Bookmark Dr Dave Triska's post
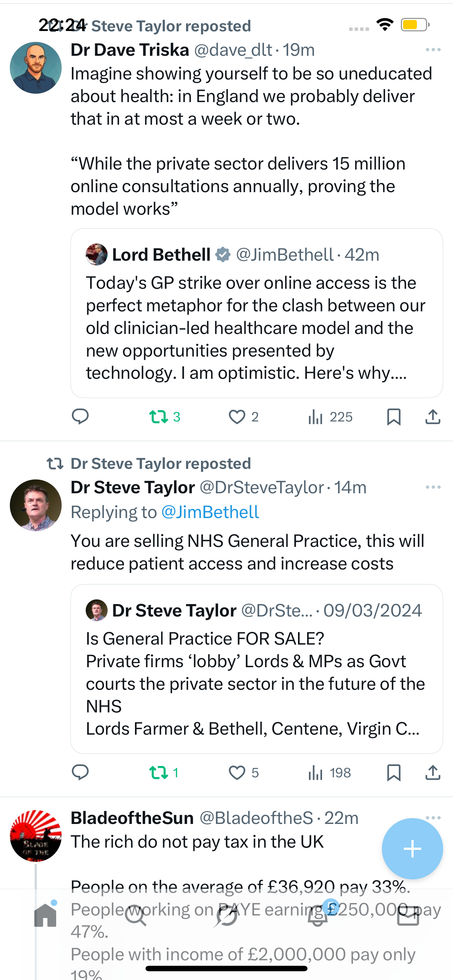 point(393,417)
